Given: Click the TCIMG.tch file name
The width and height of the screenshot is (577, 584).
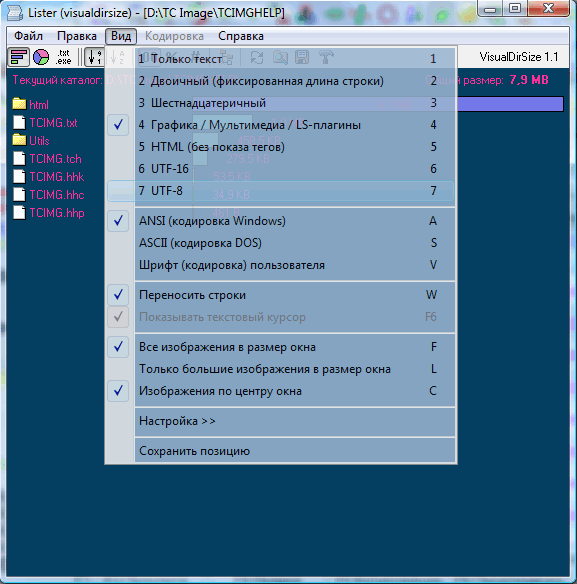Looking at the screenshot, I should [x=55, y=159].
